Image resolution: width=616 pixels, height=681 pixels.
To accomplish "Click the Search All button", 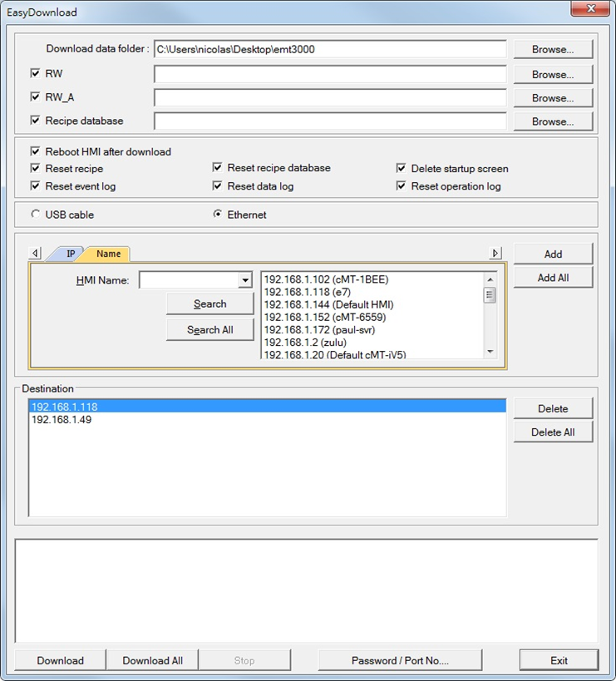I will [210, 329].
